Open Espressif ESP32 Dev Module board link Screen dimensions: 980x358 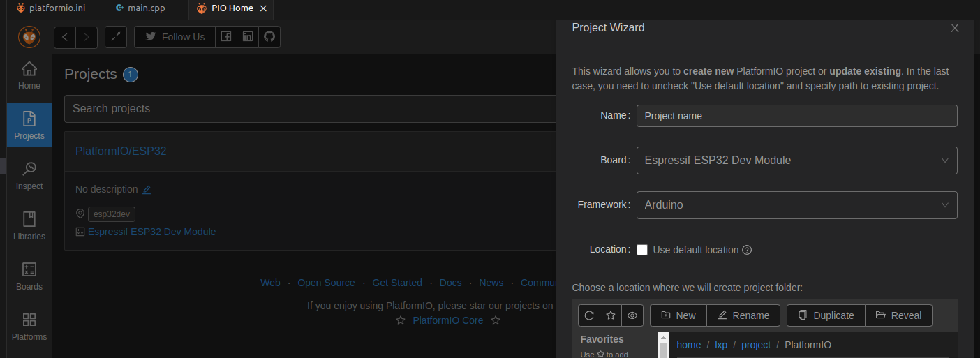coord(151,232)
